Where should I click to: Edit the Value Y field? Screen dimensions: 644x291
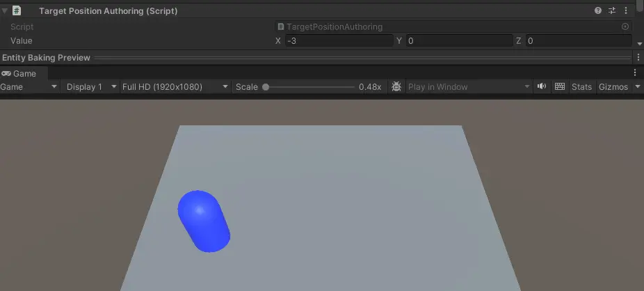(x=459, y=40)
